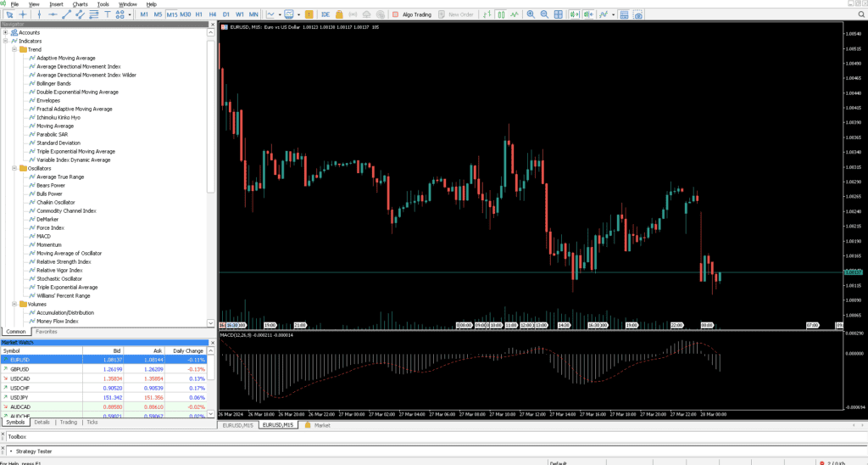The image size is (868, 465).
Task: Choose the text label tool
Action: [x=108, y=14]
